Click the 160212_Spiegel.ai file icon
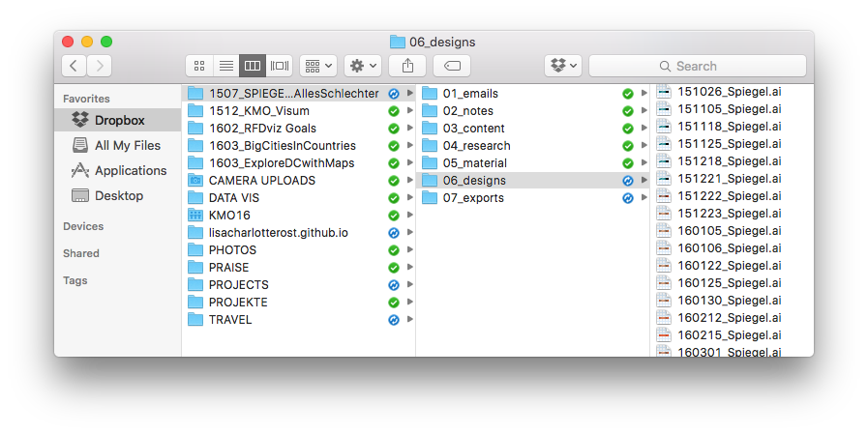868x434 pixels. click(x=664, y=318)
